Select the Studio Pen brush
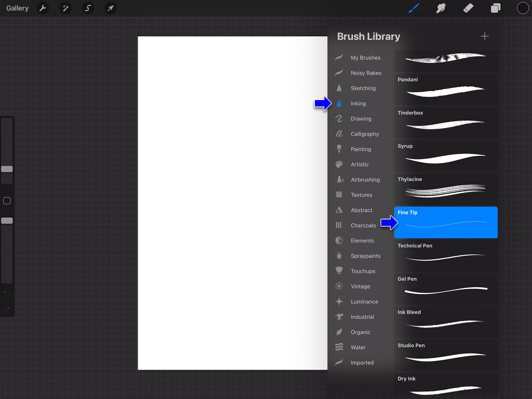 446,355
